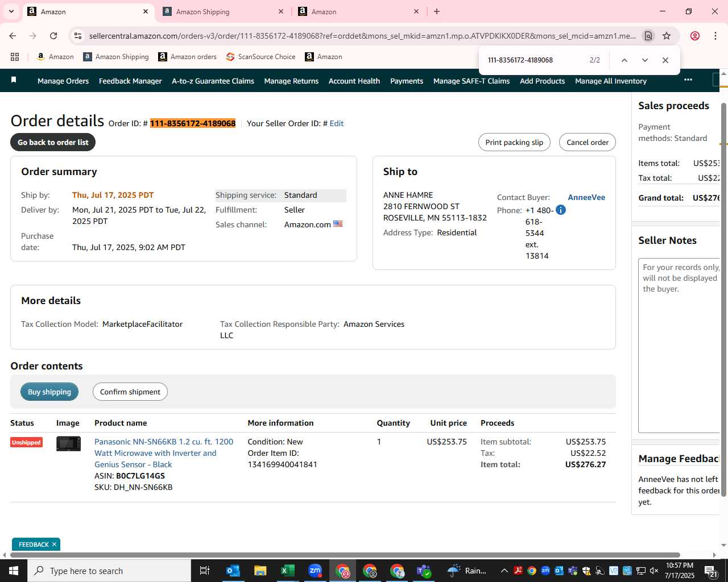The width and height of the screenshot is (728, 582).
Task: Open Add Products menu item
Action: [542, 81]
